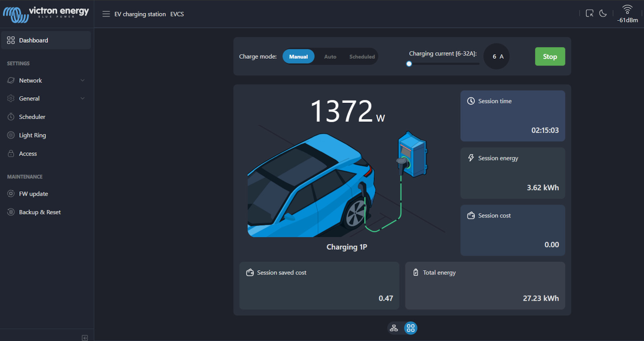Click the 0.47 saved cost value

point(386,298)
